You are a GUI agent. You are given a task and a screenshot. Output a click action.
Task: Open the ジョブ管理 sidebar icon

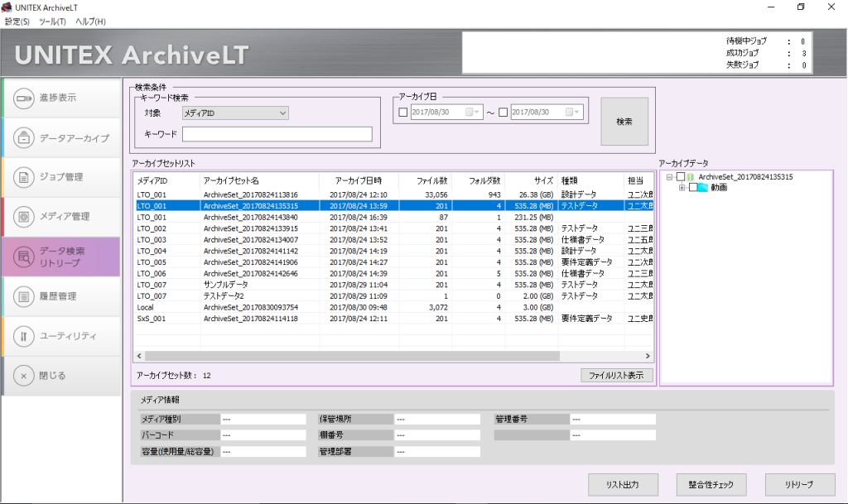[x=24, y=177]
